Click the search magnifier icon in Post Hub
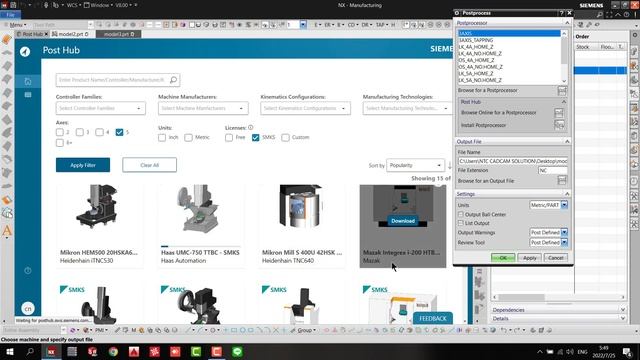The image size is (640, 360). coord(173,80)
